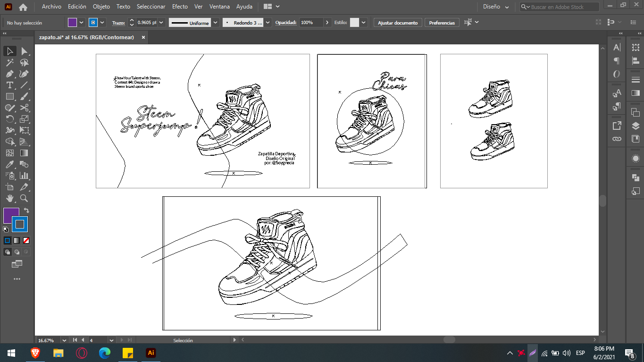Select the Direct Selection tool
The width and height of the screenshot is (644, 362).
point(25,51)
